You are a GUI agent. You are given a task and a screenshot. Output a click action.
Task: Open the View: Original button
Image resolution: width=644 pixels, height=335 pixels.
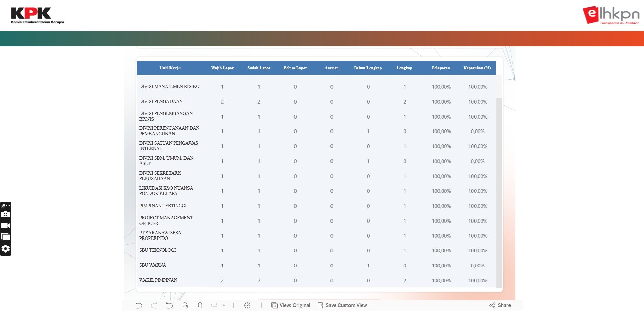(291, 305)
